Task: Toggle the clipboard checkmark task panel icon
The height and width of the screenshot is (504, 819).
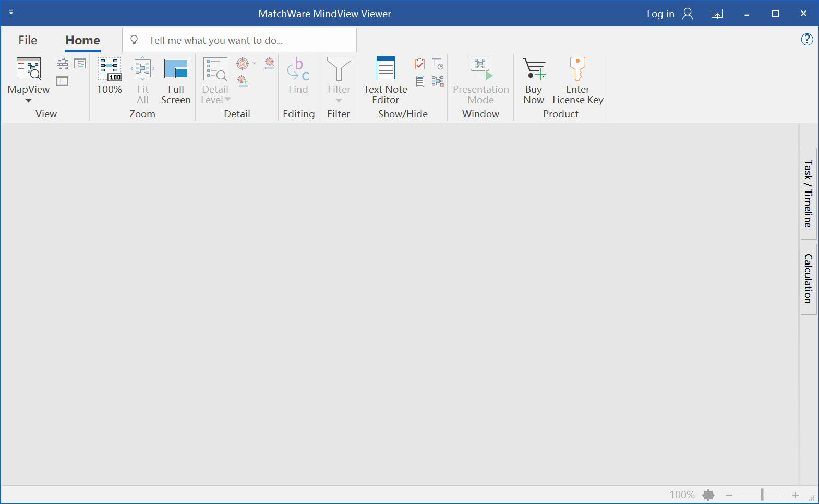Action: (420, 64)
